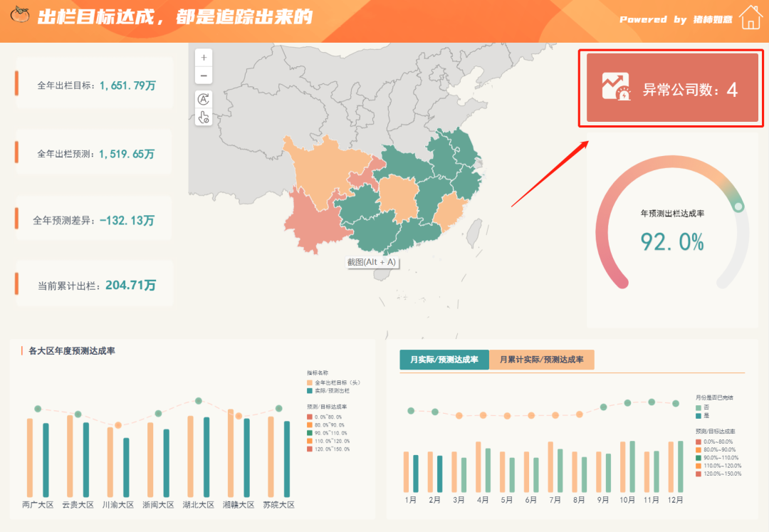Click the 9月 axis label
Screen dimensions: 769x532
(x=603, y=500)
